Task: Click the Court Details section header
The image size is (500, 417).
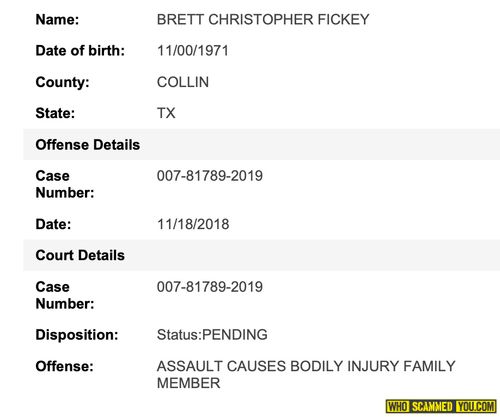Action: pyautogui.click(x=80, y=255)
